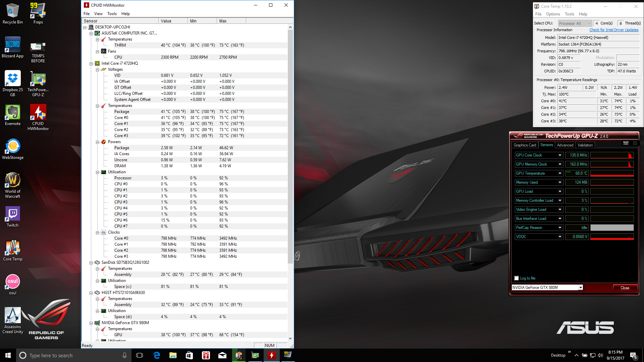Screen dimensions: 644x362
Task: Select the SanDisk SD7SB3Q128G1002 tree row
Action: pos(125,262)
